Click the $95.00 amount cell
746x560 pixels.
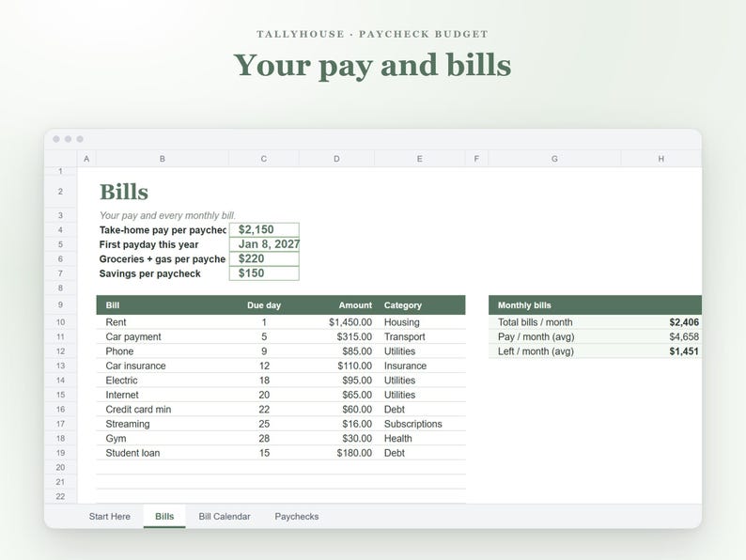337,381
